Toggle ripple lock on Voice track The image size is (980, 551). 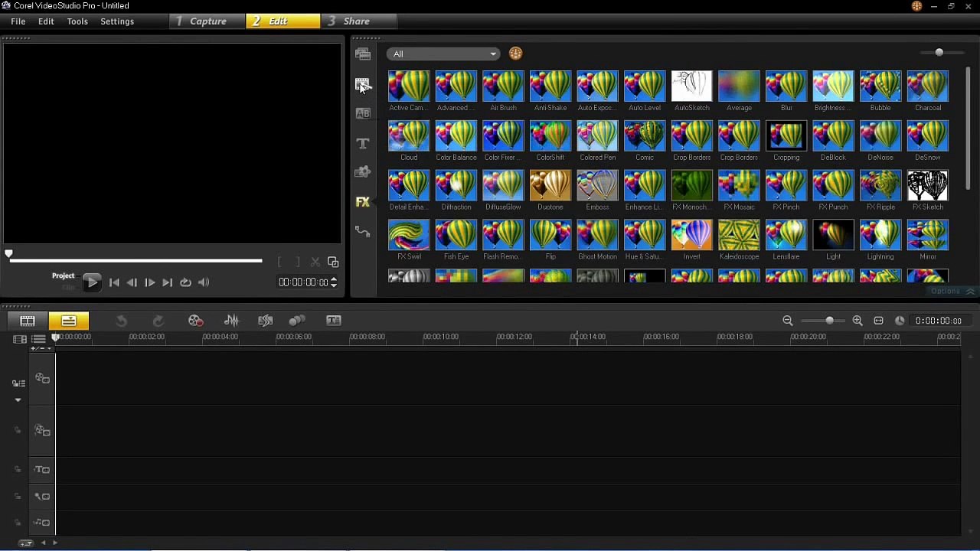point(18,496)
